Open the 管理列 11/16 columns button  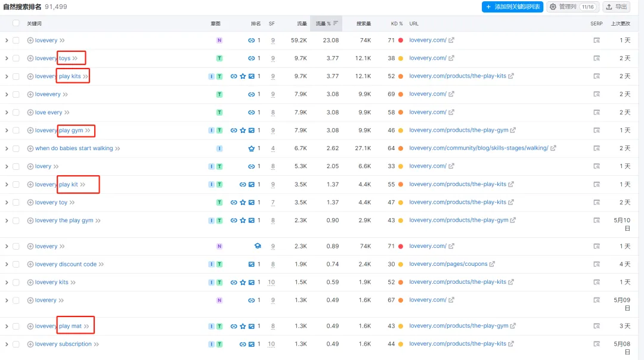[572, 7]
